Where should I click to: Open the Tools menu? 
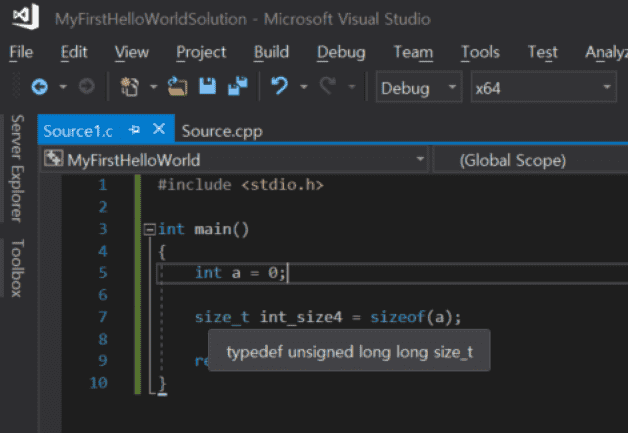pos(480,52)
